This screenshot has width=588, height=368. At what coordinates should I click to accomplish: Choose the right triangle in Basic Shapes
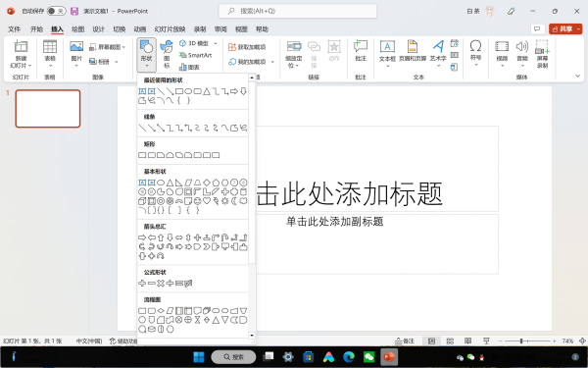tap(178, 183)
